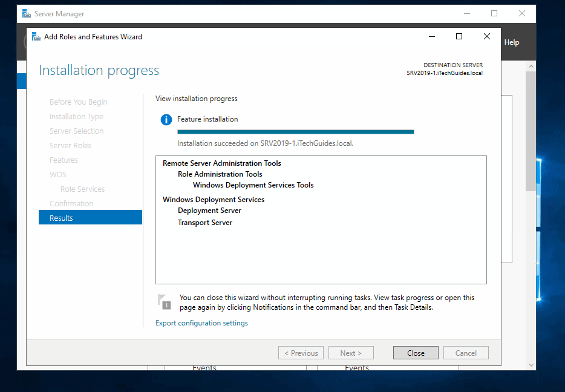Maximize the Add Roles and Features Wizard window
The image size is (565, 392).
(459, 37)
